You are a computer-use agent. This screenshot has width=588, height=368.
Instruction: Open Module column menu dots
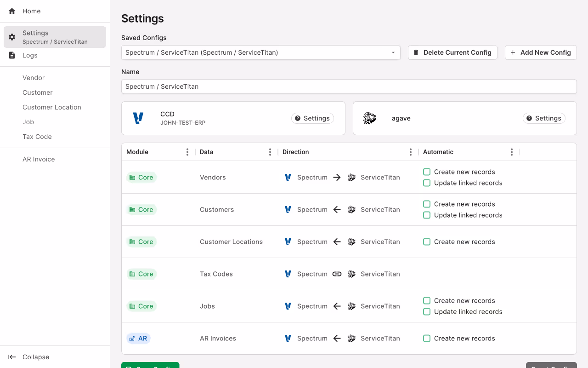pos(187,152)
